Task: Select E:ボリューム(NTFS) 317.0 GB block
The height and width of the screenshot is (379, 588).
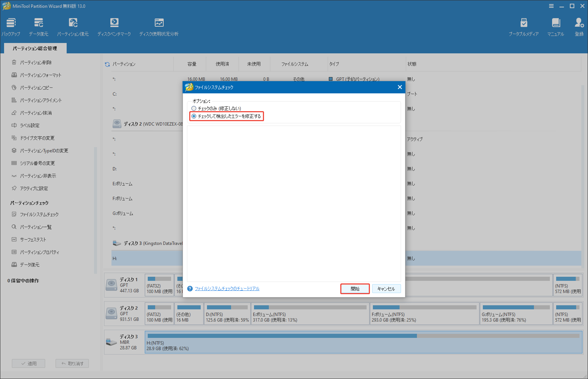Action: coord(310,314)
